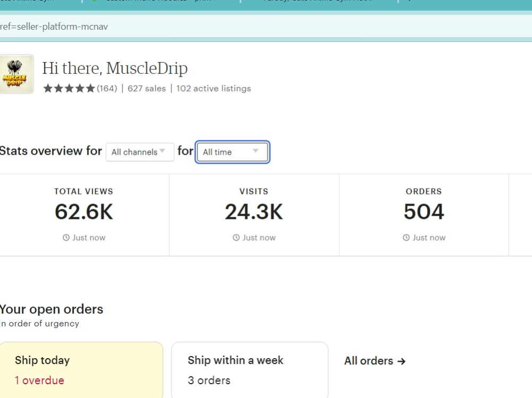The image size is (532, 398).
Task: Click the 1 overdue text
Action: (x=39, y=380)
